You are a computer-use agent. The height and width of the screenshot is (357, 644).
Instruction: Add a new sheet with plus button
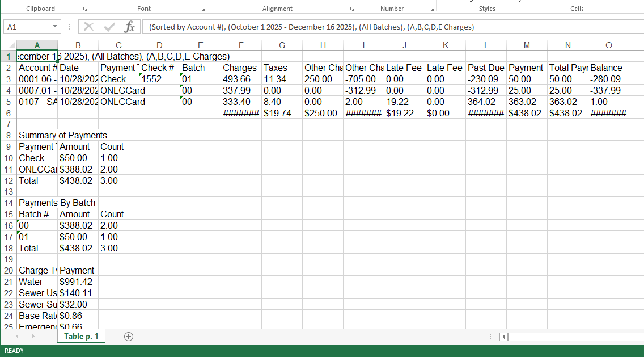point(129,337)
